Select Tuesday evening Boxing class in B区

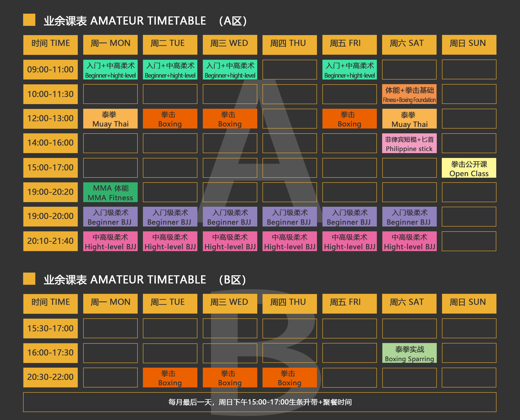(170, 378)
